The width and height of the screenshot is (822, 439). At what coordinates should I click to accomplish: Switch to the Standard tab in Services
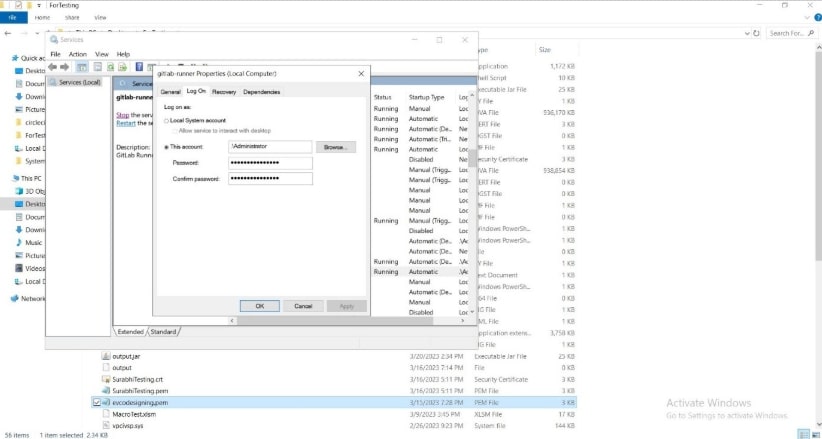point(163,331)
